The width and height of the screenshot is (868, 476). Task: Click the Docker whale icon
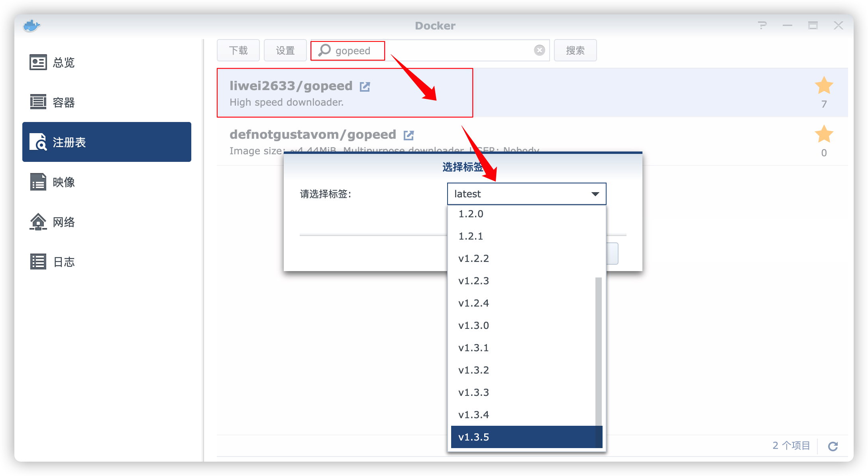click(x=31, y=26)
